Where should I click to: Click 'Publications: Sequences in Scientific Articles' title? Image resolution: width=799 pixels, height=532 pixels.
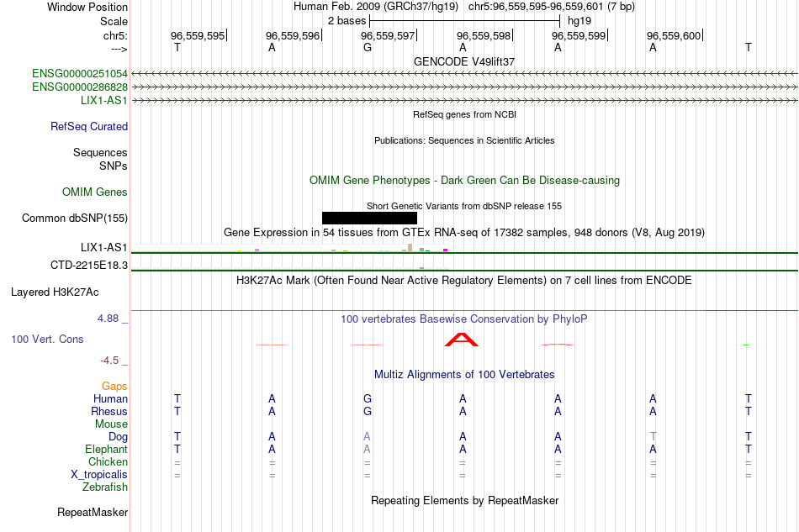click(464, 140)
